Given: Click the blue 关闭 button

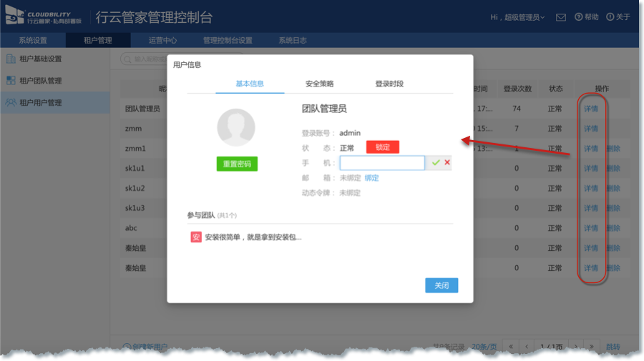Looking at the screenshot, I should [441, 285].
